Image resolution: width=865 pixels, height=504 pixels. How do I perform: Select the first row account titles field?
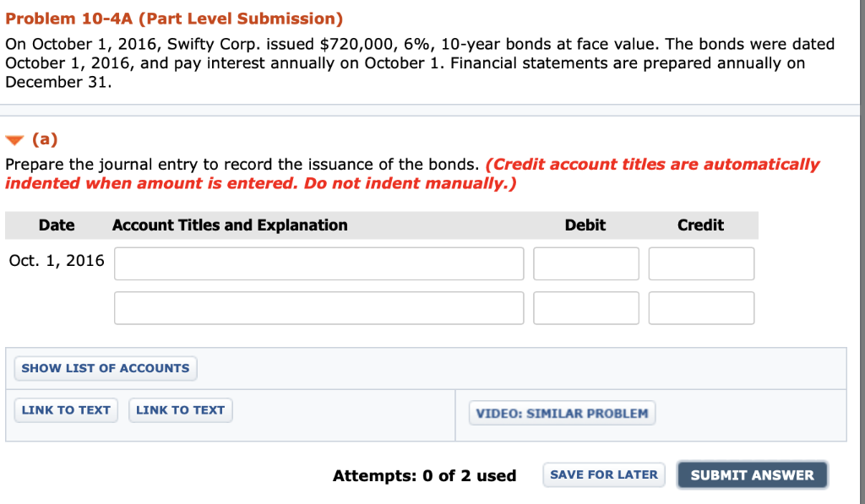[x=318, y=263]
